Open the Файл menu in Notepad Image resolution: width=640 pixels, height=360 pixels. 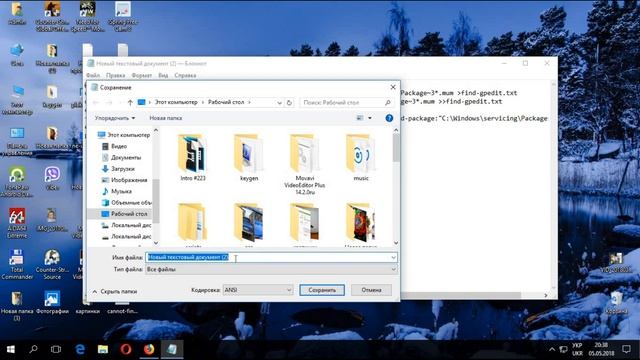(93, 76)
